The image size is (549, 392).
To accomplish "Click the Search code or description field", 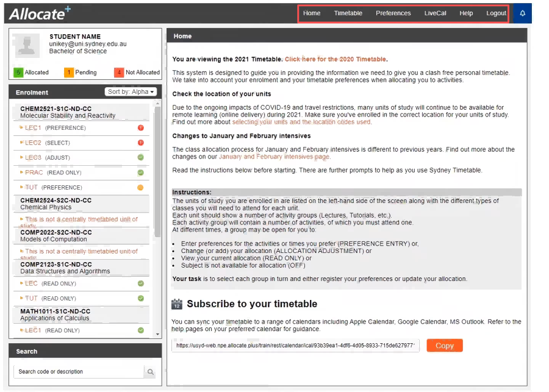I will pos(79,372).
